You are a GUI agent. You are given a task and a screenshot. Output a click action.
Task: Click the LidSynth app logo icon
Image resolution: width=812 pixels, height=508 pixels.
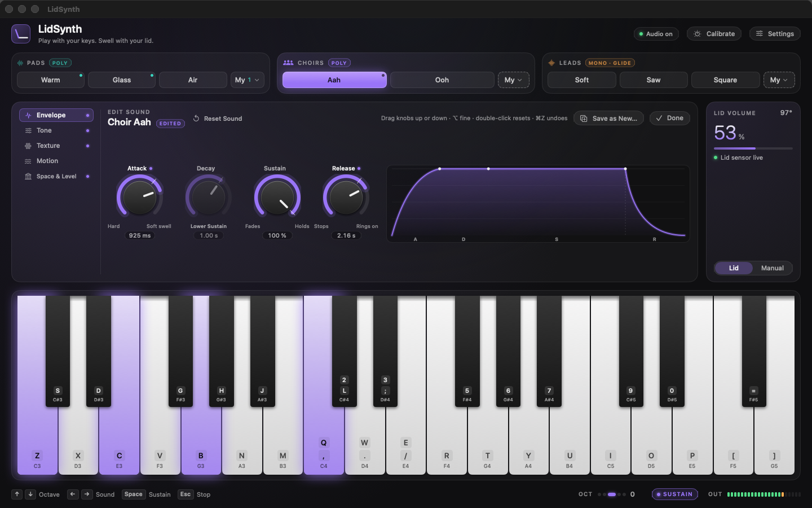[21, 34]
